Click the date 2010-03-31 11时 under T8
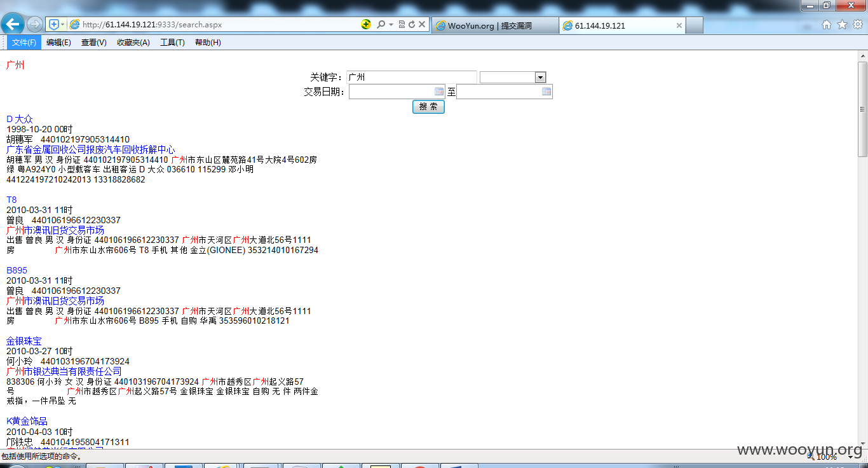The width and height of the screenshot is (868, 468). pyautogui.click(x=39, y=210)
